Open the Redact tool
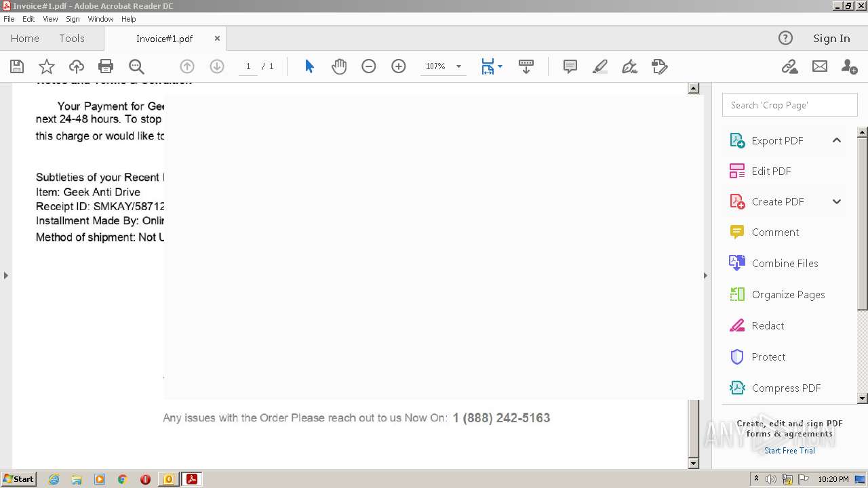The image size is (868, 488). pyautogui.click(x=768, y=325)
